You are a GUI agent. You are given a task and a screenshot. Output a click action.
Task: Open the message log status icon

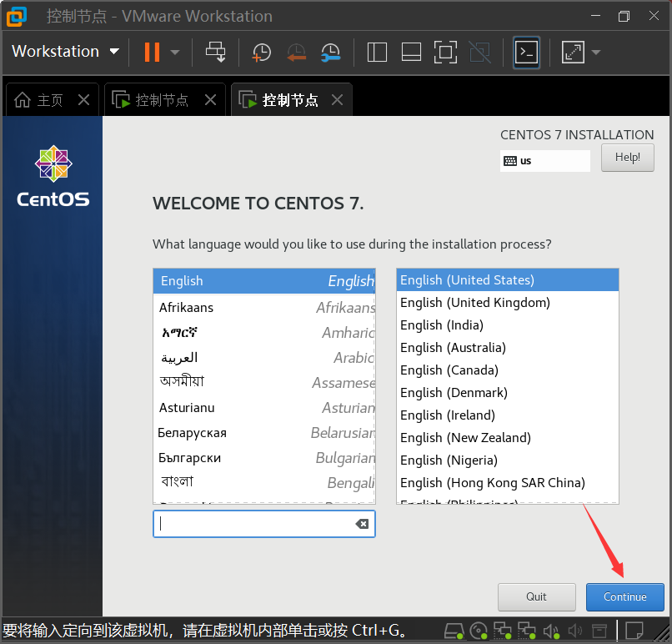tap(634, 631)
